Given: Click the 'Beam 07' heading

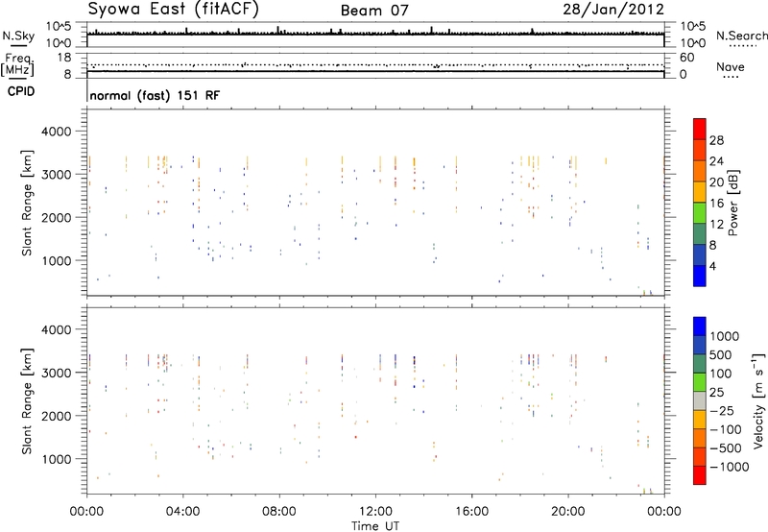Looking at the screenshot, I should (x=374, y=11).
